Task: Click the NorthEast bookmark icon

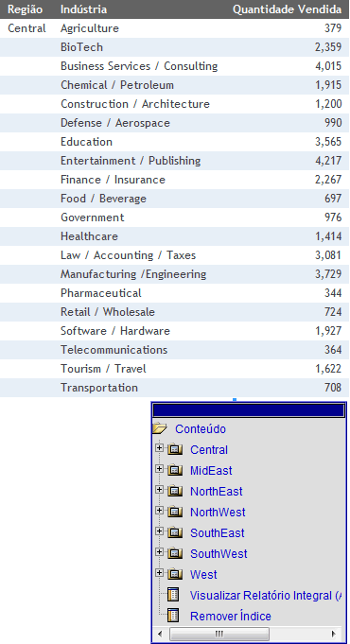Action: click(x=175, y=491)
